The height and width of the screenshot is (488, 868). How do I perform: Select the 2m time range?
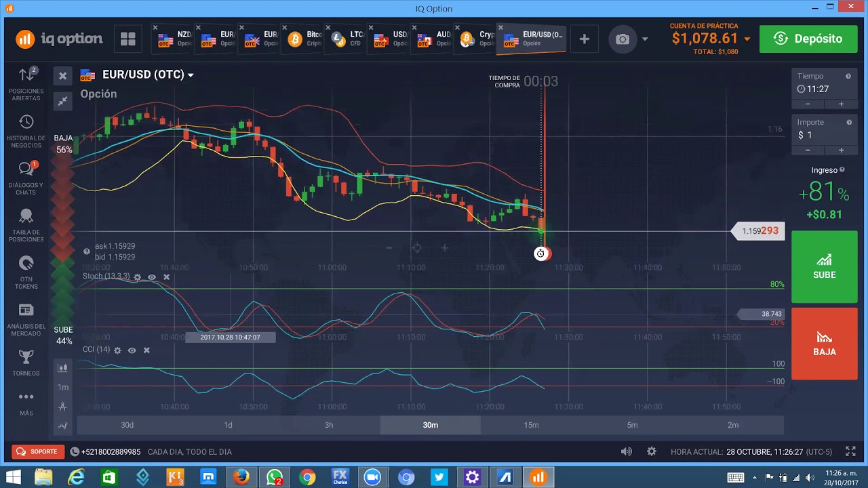733,425
